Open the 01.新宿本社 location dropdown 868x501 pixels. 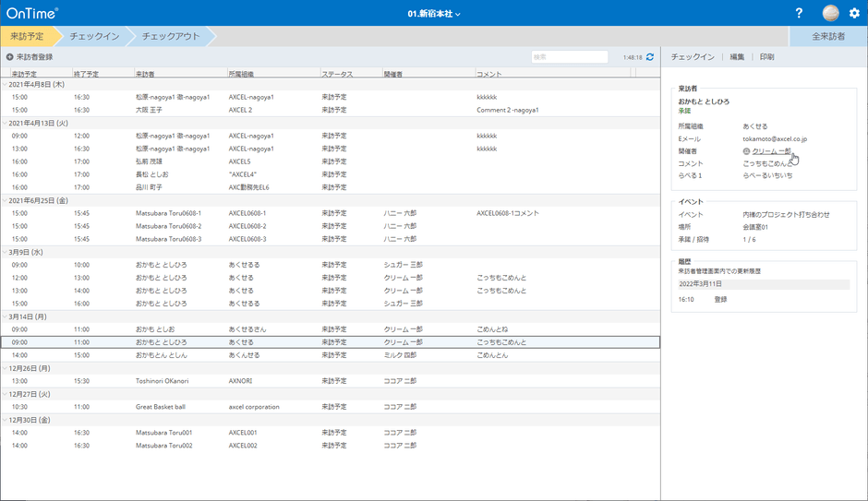(x=433, y=14)
